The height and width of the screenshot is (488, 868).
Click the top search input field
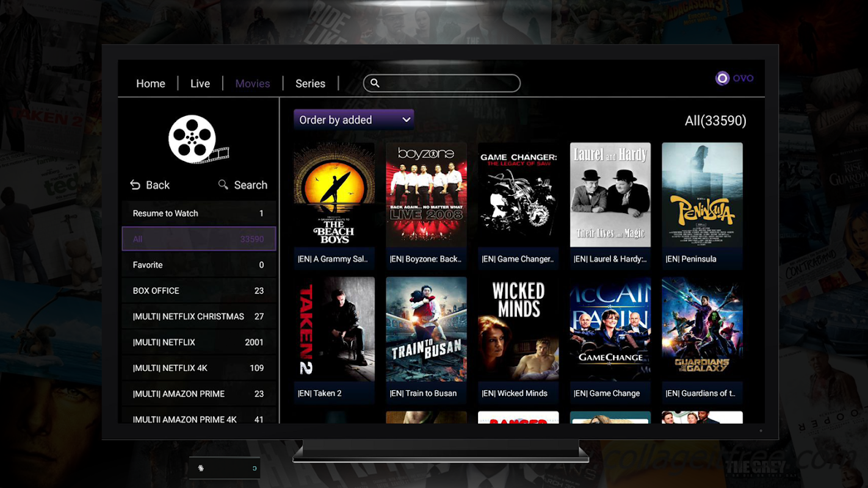point(442,83)
